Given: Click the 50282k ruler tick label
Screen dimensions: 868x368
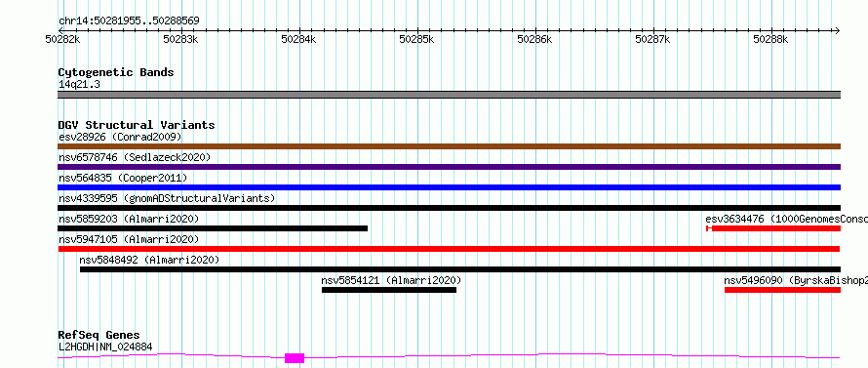Looking at the screenshot, I should pos(63,39).
